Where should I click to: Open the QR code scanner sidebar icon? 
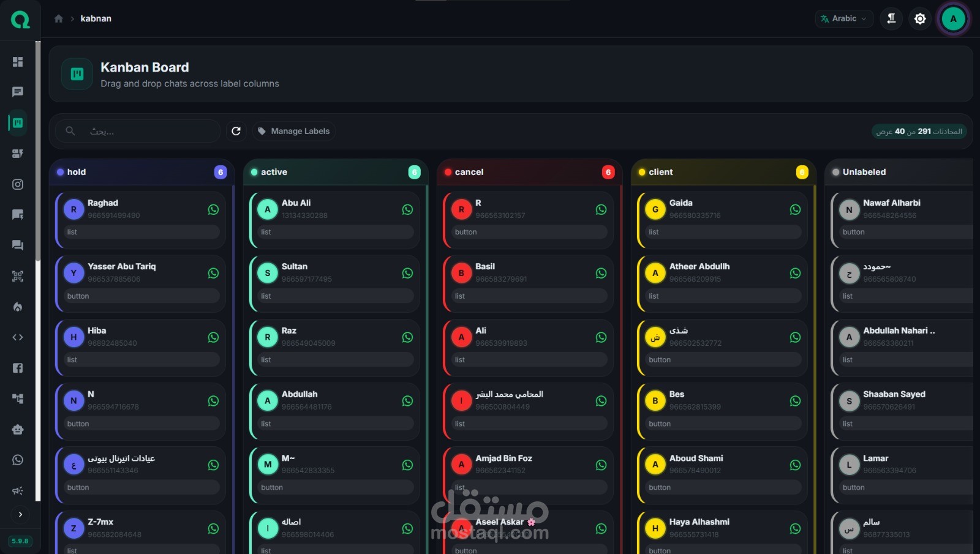click(x=18, y=276)
